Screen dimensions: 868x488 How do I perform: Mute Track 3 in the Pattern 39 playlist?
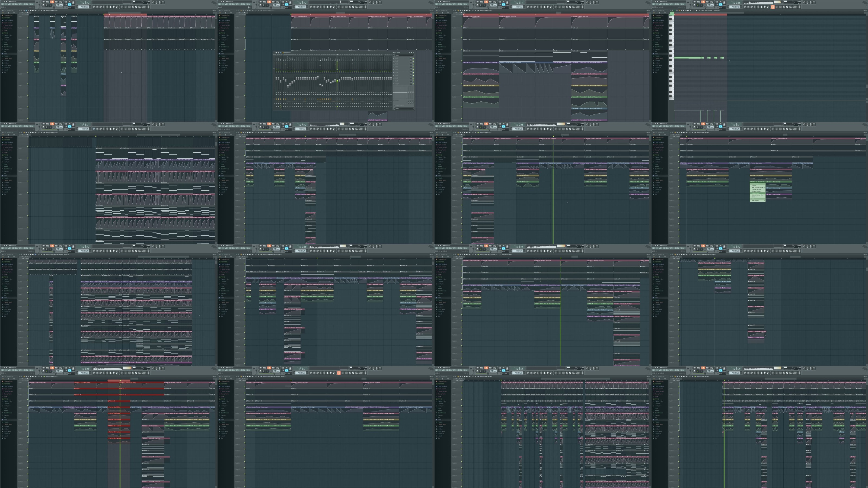coord(28,49)
